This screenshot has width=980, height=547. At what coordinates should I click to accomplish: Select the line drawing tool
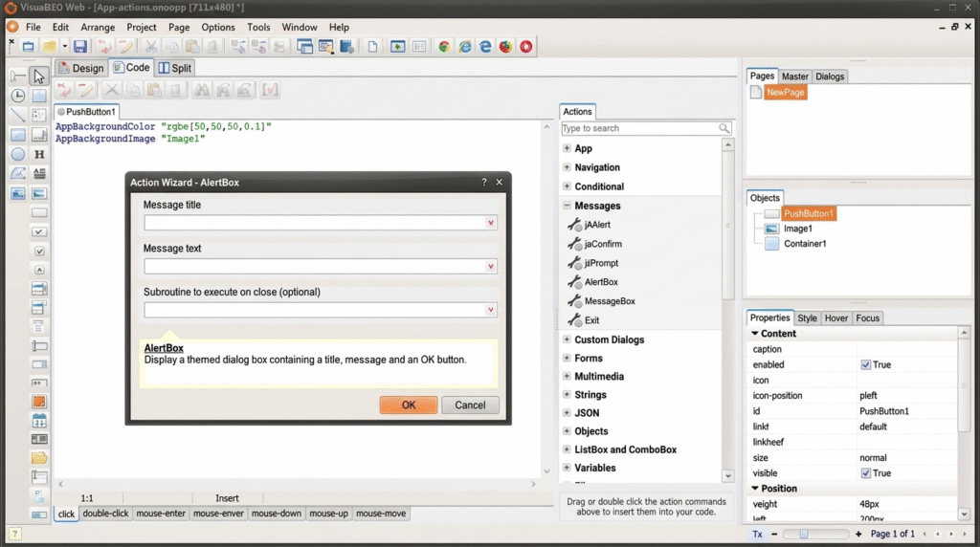(x=18, y=115)
